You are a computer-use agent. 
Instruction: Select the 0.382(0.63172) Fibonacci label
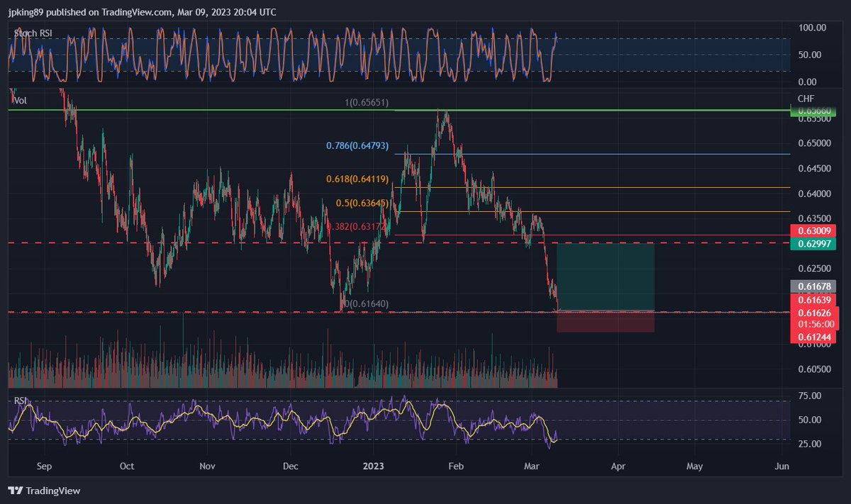[357, 227]
